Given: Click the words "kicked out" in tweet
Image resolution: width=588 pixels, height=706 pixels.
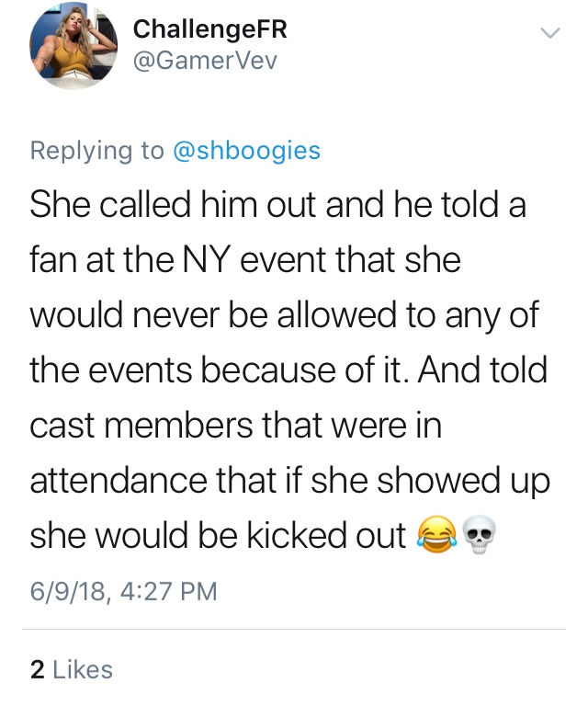Looking at the screenshot, I should point(327,535).
